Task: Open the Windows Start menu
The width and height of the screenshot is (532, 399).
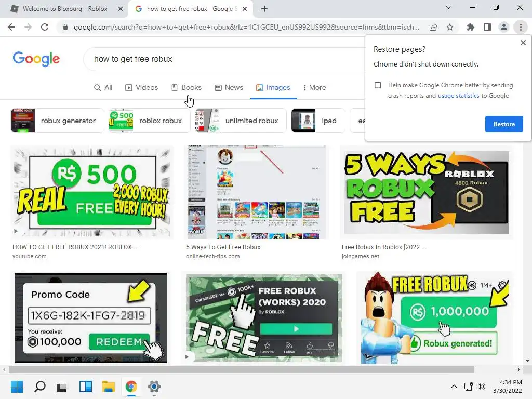Action: tap(17, 387)
